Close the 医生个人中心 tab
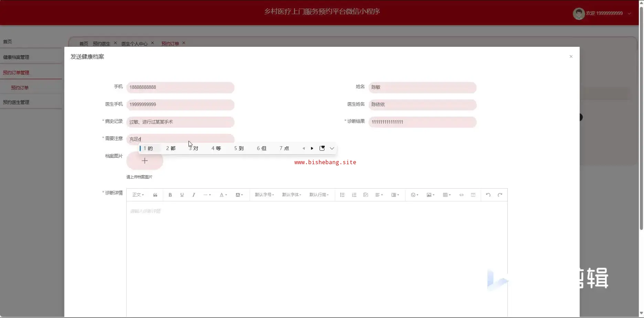644x318 pixels. coord(152,43)
